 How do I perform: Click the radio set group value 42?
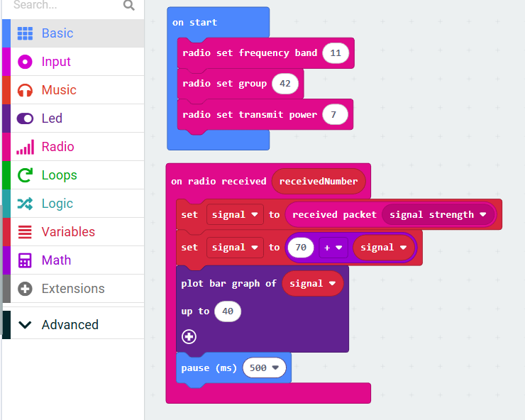coord(284,84)
